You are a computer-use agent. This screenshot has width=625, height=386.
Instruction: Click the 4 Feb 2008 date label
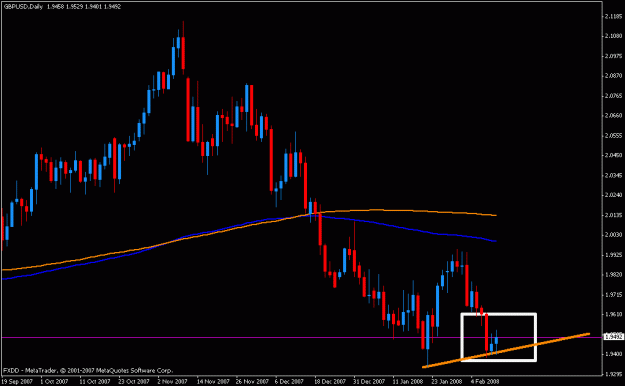[x=485, y=381]
